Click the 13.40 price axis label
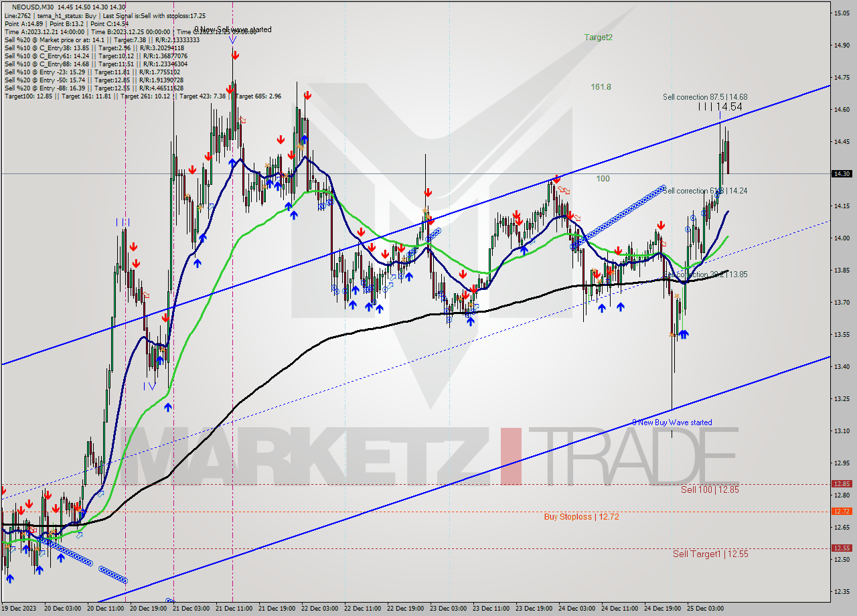Viewport: 857px width, 616px height. 842,366
